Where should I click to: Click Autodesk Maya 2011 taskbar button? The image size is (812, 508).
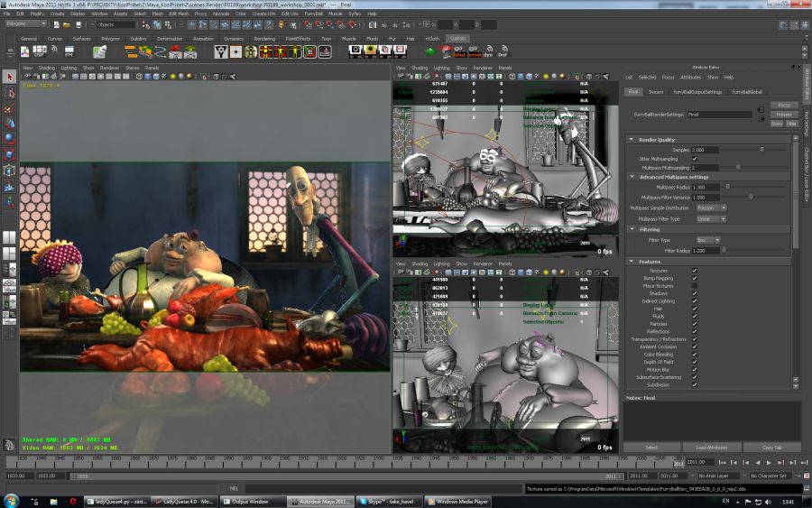coord(321,502)
